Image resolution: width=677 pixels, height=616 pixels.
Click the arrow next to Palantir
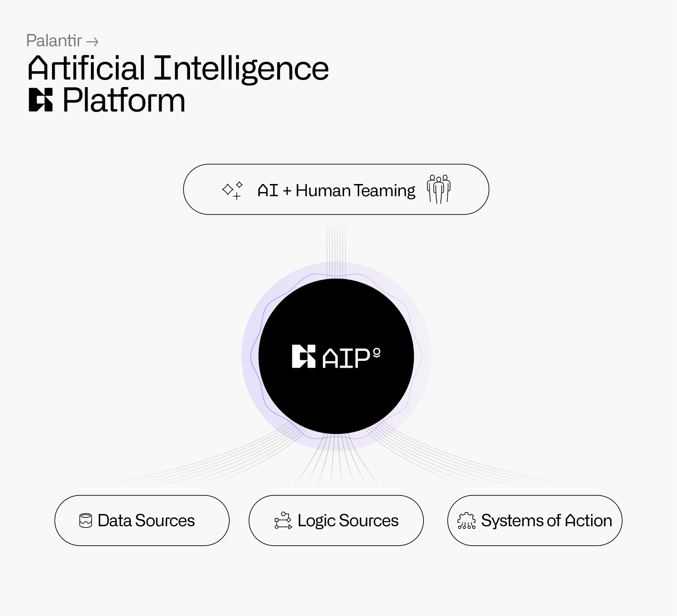pyautogui.click(x=92, y=41)
